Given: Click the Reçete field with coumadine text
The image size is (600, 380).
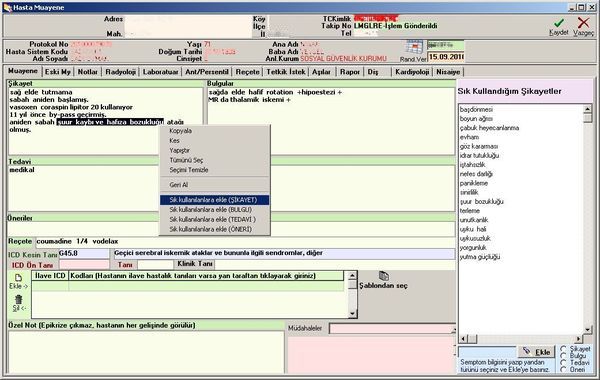Looking at the screenshot, I should click(245, 241).
